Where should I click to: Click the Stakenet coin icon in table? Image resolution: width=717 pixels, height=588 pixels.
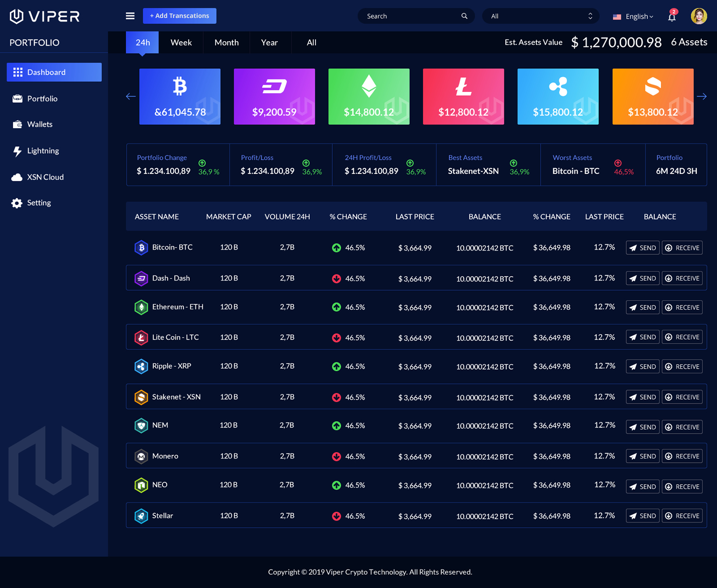coord(141,397)
